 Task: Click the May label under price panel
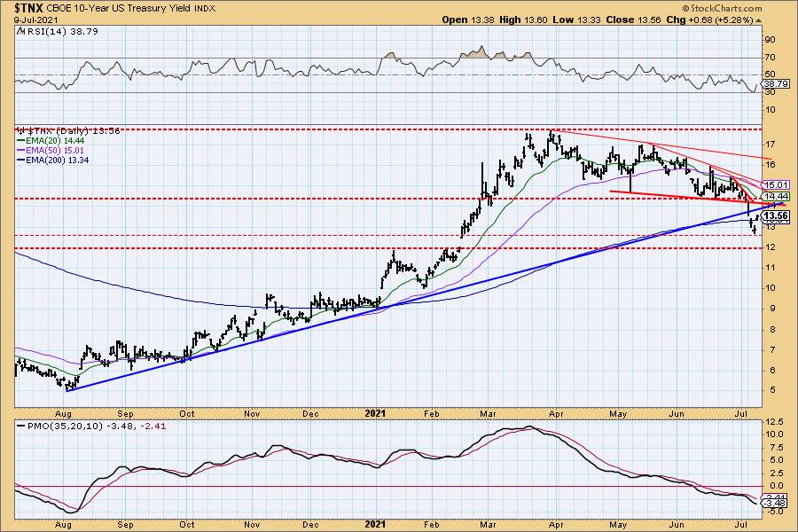[x=618, y=414]
